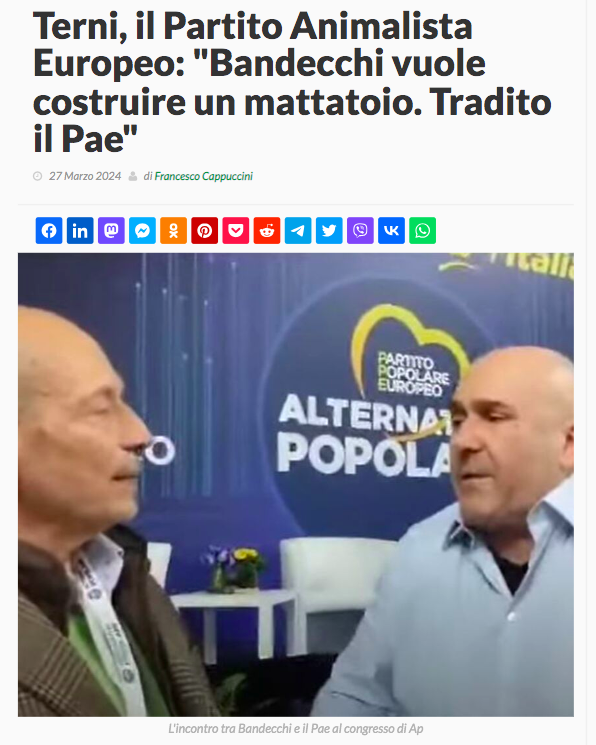This screenshot has height=745, width=596.
Task: Click the 27 Marzo 2024 date
Action: (x=85, y=176)
